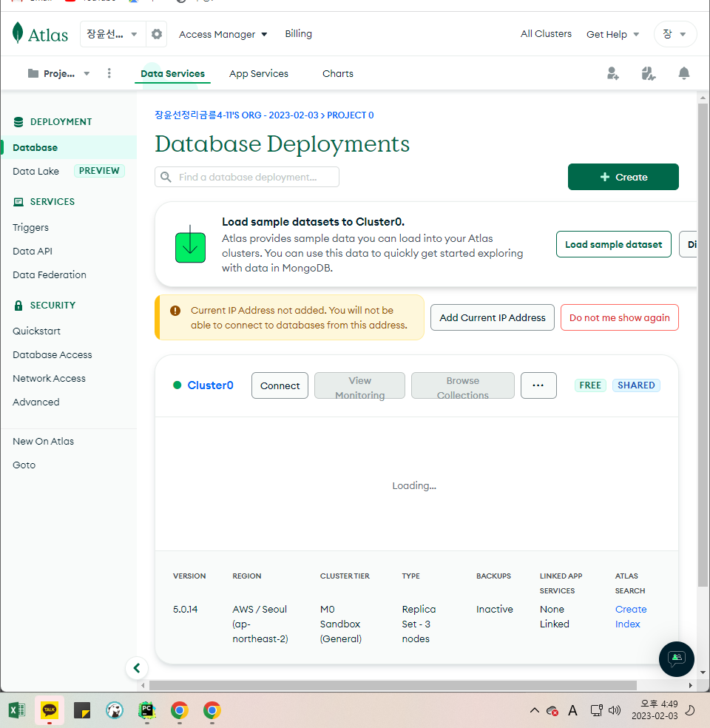Click the Create deployment button
Image resolution: width=710 pixels, height=728 pixels.
click(623, 177)
